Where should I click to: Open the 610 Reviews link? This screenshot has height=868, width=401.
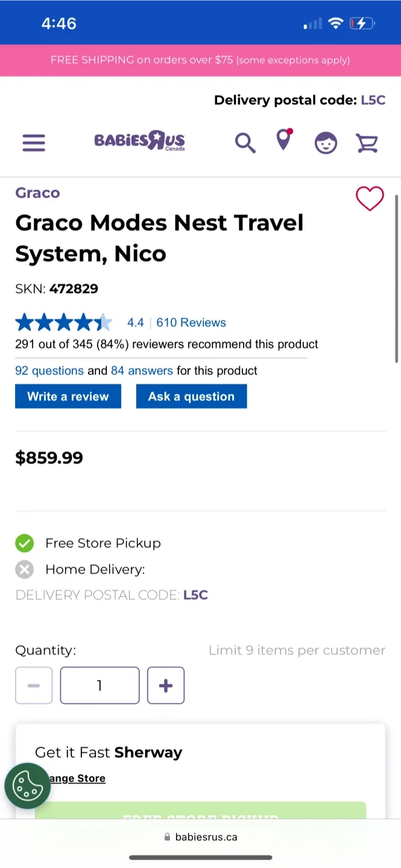[x=191, y=322]
